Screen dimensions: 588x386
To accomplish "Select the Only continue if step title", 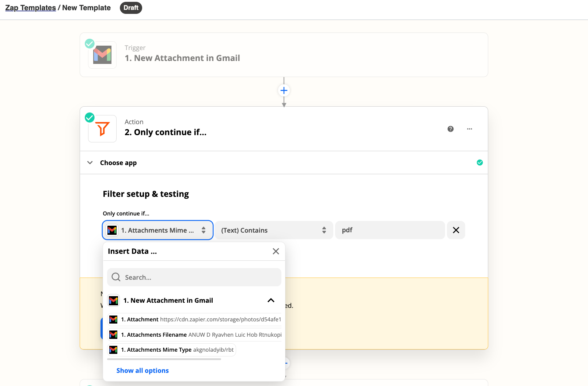I will pos(166,132).
